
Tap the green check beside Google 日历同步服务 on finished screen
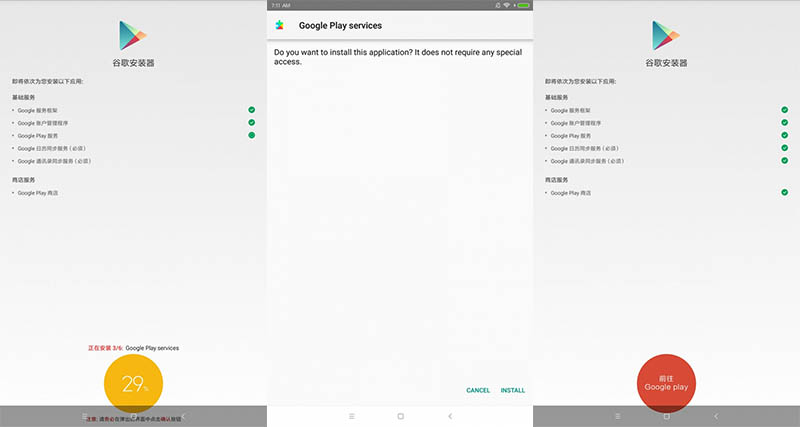785,148
